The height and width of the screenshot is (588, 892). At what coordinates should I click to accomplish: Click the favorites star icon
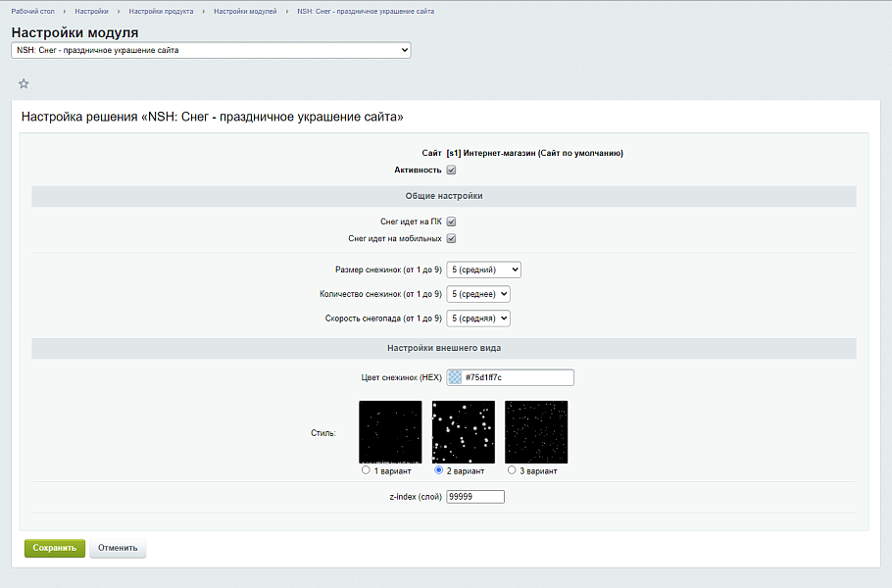click(x=24, y=83)
